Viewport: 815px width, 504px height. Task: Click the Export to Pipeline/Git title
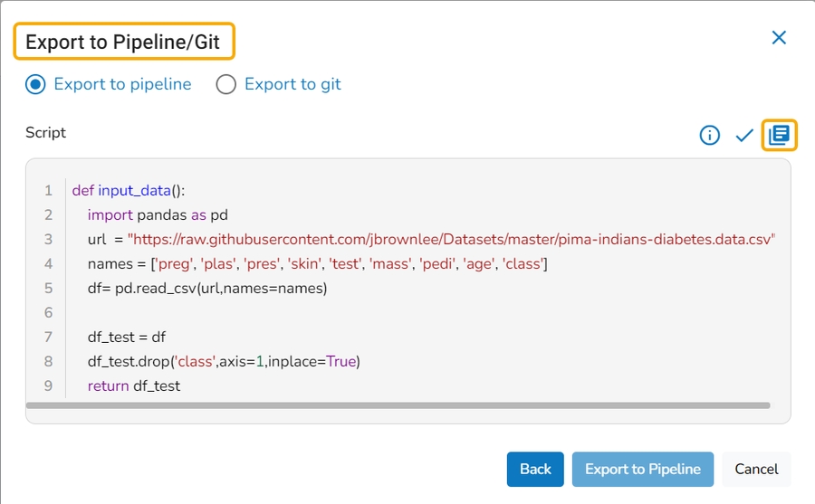(123, 42)
